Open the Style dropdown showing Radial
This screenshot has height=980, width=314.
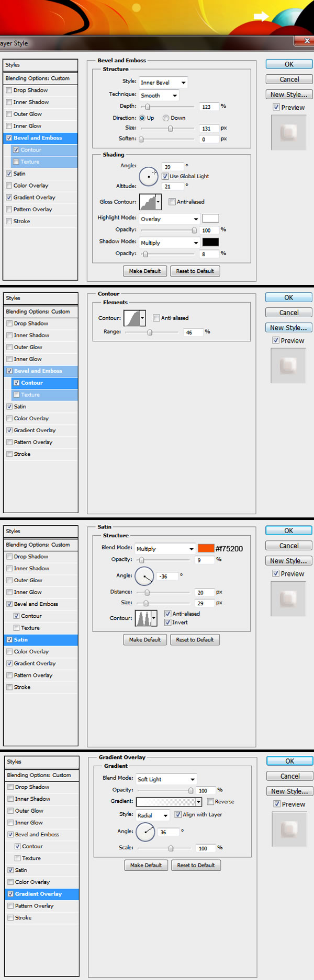click(153, 815)
